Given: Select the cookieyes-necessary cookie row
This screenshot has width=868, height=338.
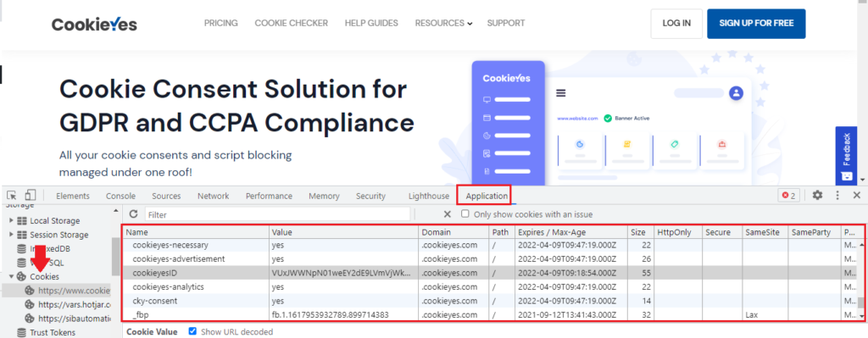Looking at the screenshot, I should click(490, 245).
